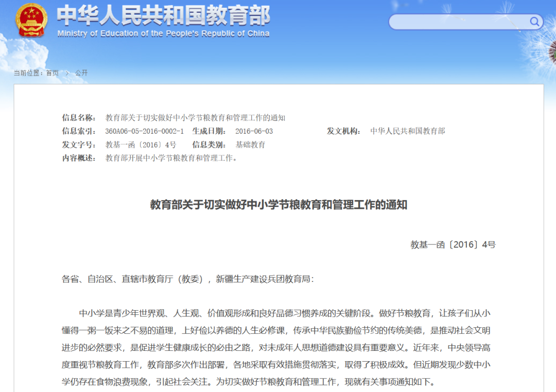This screenshot has width=556, height=392.
Task: Click 中华人民共和国教育部 site title
Action: pyautogui.click(x=164, y=15)
